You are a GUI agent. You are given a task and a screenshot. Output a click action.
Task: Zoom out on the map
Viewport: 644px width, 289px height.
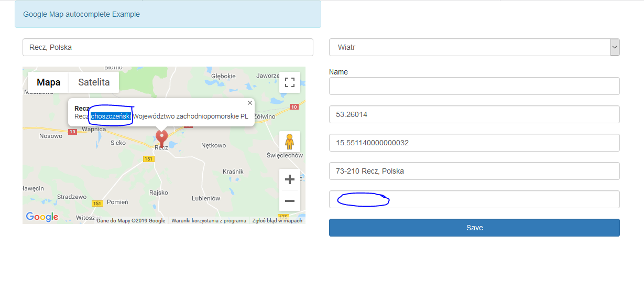click(x=289, y=201)
